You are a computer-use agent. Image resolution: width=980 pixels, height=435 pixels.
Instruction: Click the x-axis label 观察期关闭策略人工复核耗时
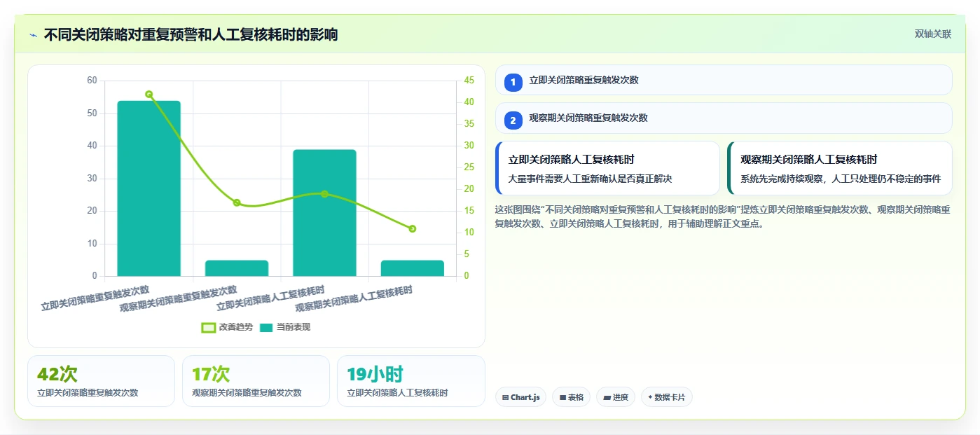[x=354, y=299]
